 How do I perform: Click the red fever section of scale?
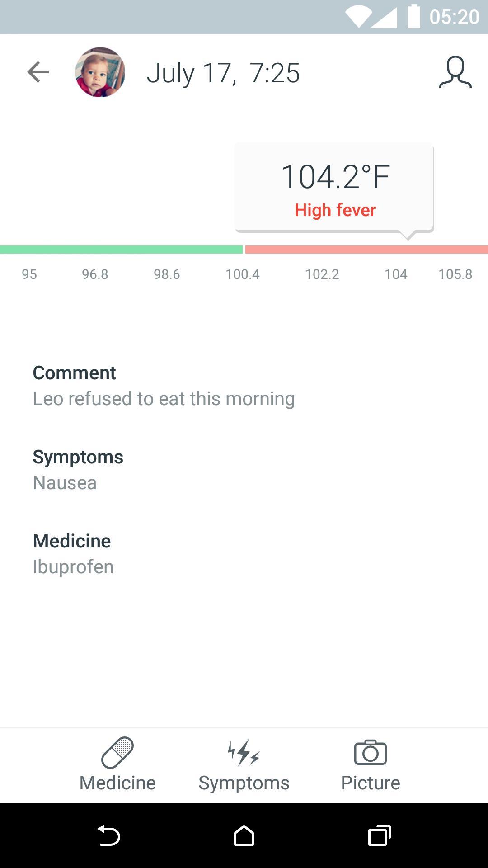(366, 250)
